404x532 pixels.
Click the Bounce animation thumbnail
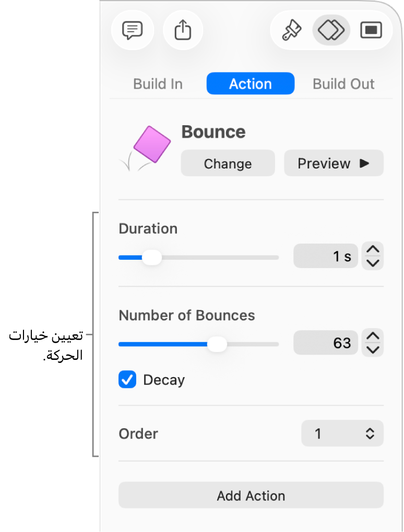146,148
